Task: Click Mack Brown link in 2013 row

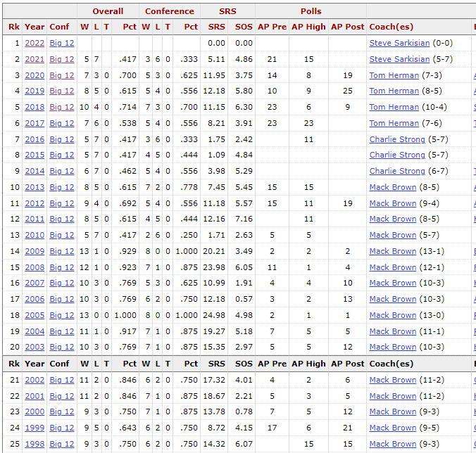Action: pyautogui.click(x=393, y=187)
